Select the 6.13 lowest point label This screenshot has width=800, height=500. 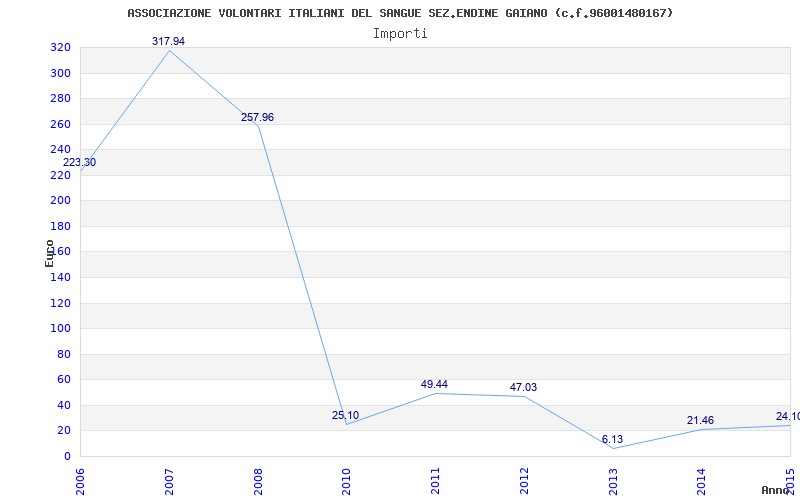click(612, 439)
